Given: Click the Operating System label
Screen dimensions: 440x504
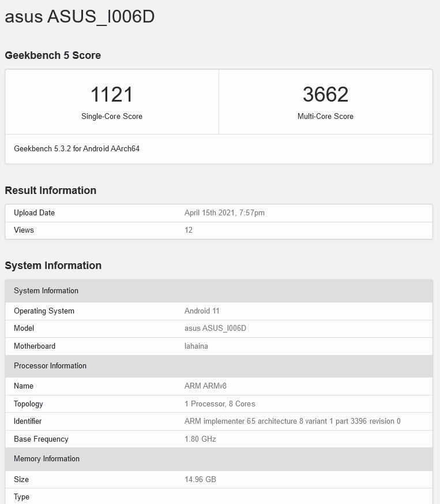Looking at the screenshot, I should coord(44,311).
